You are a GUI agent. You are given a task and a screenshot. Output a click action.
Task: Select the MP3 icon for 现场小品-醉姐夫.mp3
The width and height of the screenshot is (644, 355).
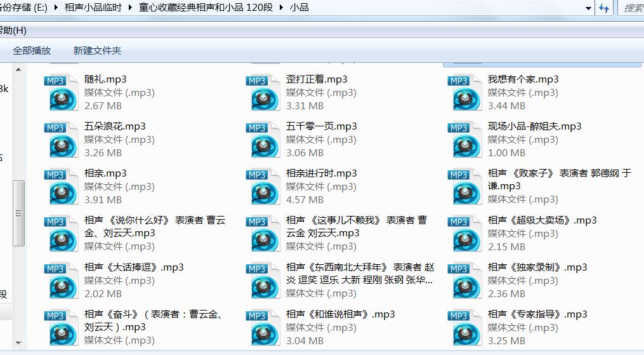click(464, 139)
